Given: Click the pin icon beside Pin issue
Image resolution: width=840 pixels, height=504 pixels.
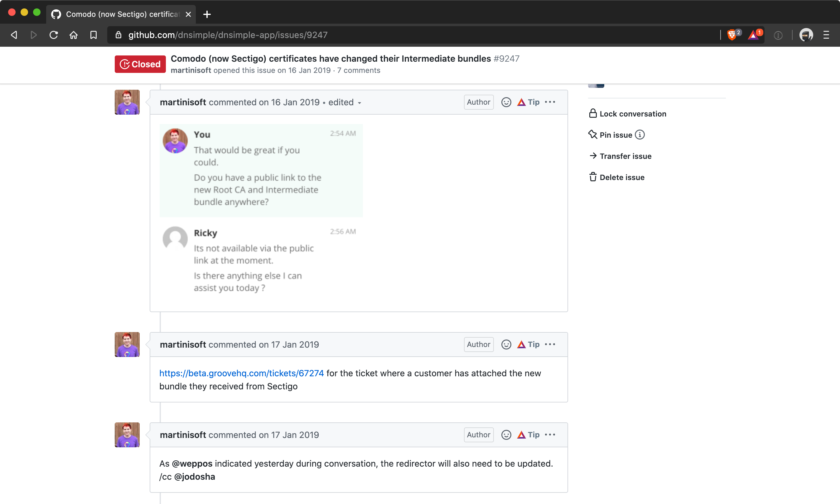Looking at the screenshot, I should [592, 135].
